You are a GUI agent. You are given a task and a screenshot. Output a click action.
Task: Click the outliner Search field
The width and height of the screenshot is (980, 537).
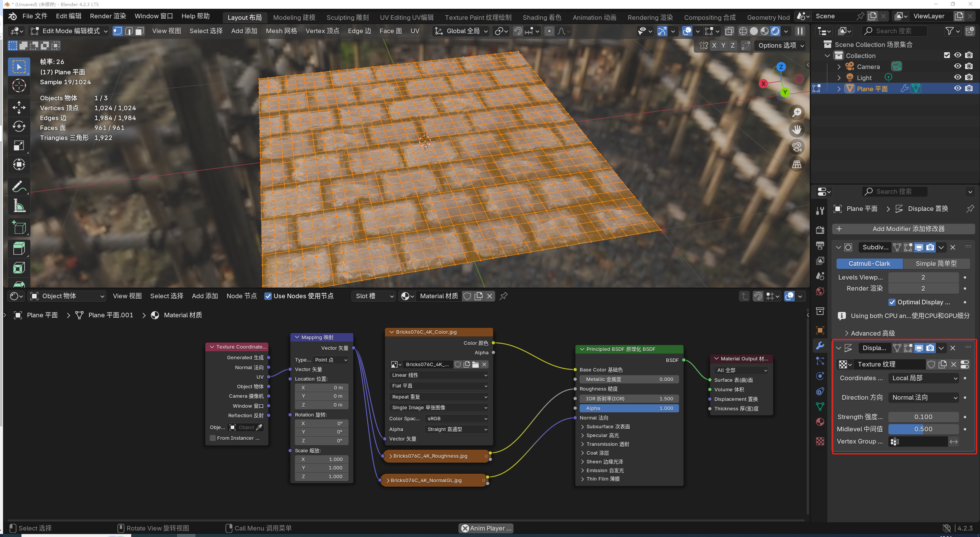(x=895, y=31)
